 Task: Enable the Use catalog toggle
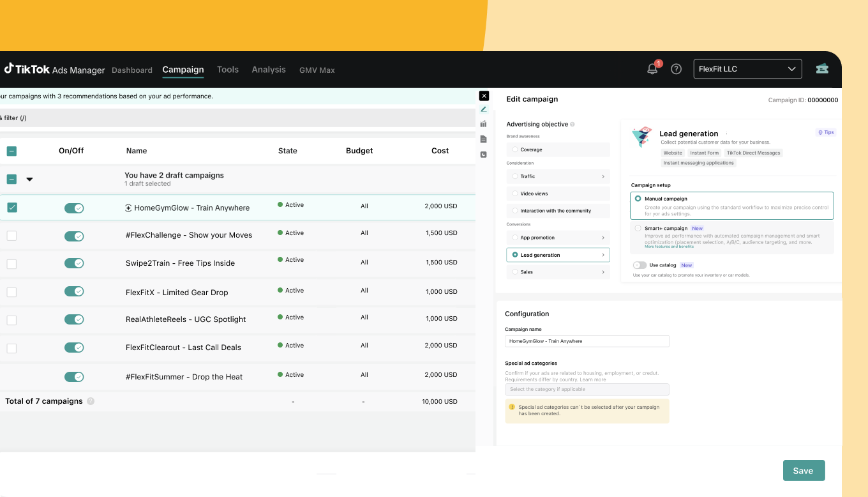click(x=640, y=265)
